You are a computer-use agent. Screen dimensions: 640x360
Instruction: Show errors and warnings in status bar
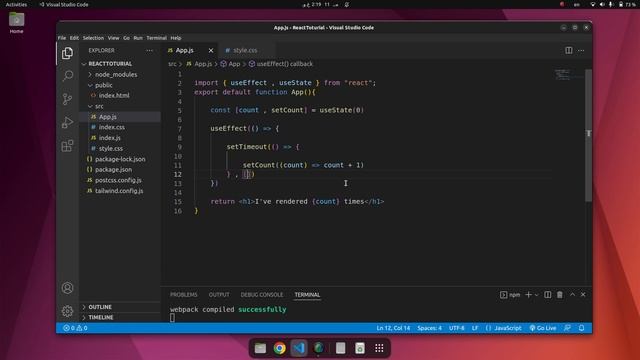pos(75,328)
